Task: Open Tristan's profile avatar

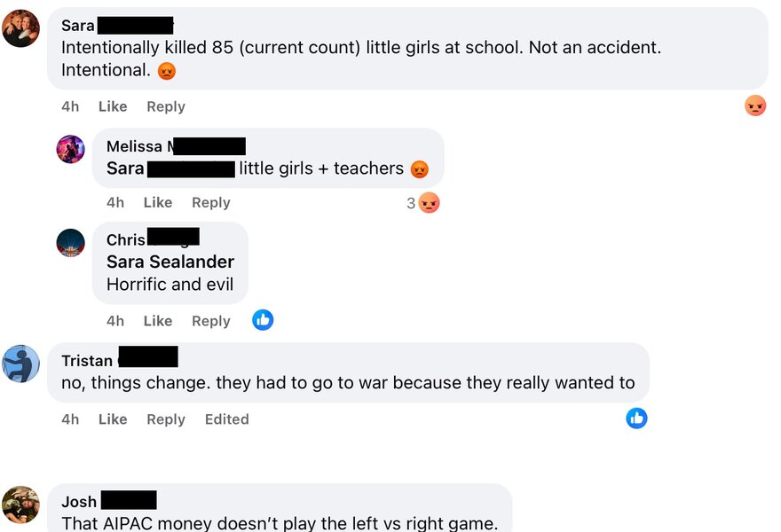Action: (x=21, y=364)
